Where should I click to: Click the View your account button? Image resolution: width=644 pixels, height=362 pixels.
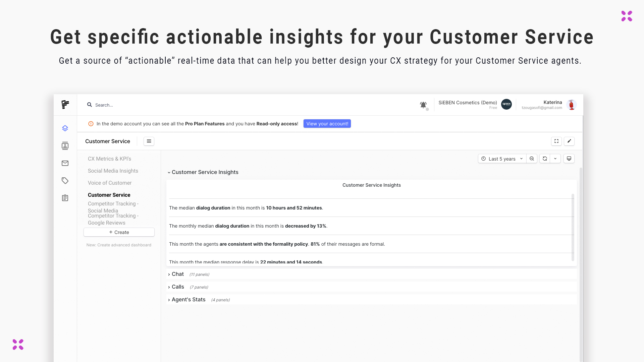coord(327,124)
